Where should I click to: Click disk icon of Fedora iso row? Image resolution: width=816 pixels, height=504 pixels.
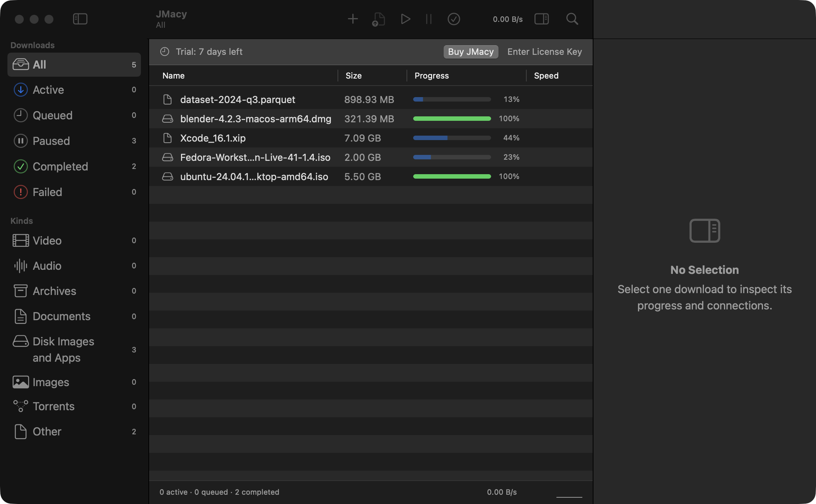coord(167,157)
